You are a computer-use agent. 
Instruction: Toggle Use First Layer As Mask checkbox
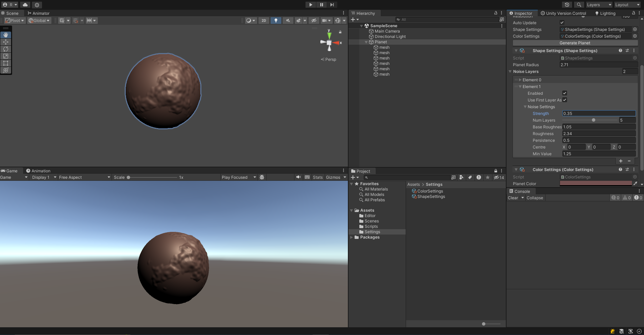pos(565,100)
